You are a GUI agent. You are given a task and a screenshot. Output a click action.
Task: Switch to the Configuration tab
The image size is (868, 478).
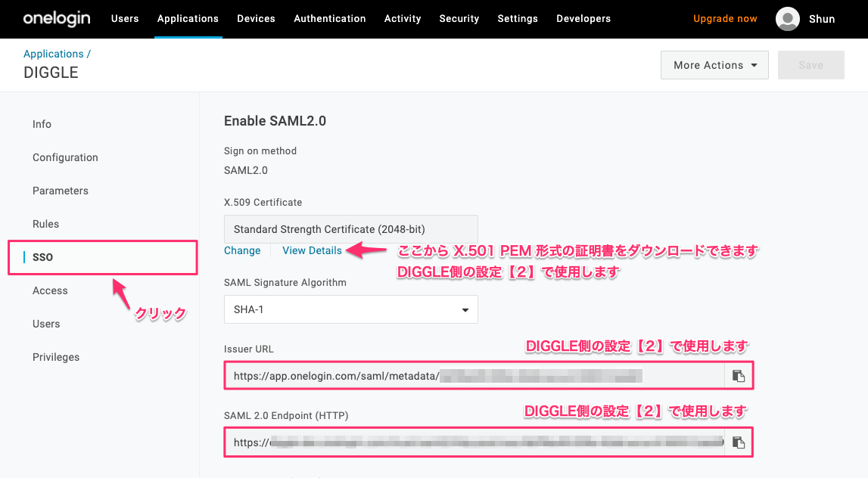click(65, 157)
